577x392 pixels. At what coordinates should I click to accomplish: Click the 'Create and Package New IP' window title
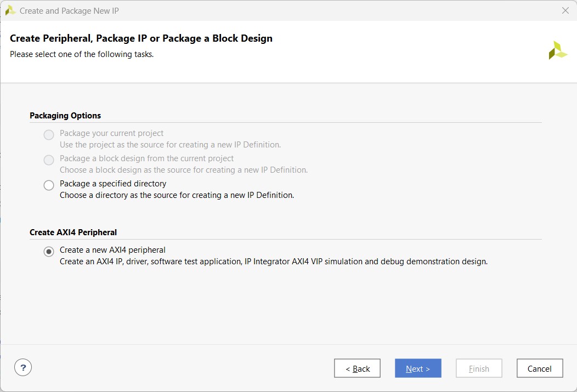pyautogui.click(x=69, y=11)
